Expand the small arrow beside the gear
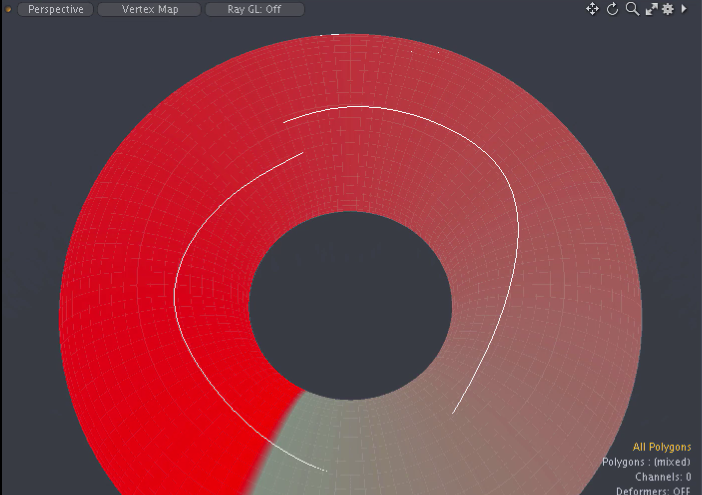This screenshot has width=702, height=495. (684, 9)
